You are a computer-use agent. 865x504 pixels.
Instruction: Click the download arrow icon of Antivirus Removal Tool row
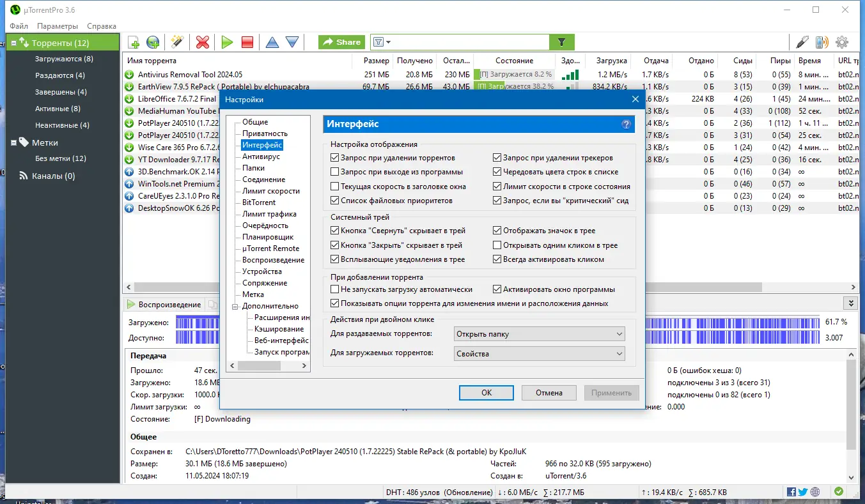(x=130, y=75)
